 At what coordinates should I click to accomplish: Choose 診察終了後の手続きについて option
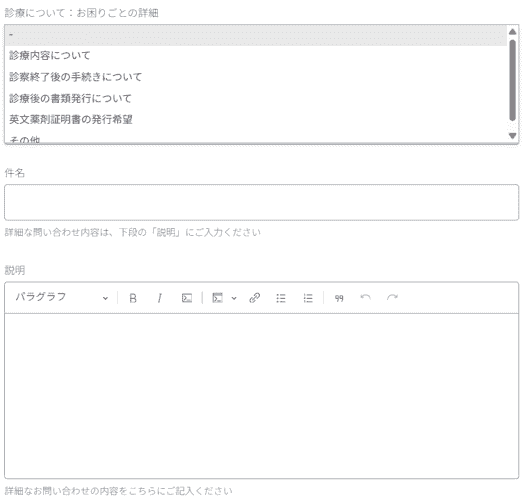click(x=256, y=77)
